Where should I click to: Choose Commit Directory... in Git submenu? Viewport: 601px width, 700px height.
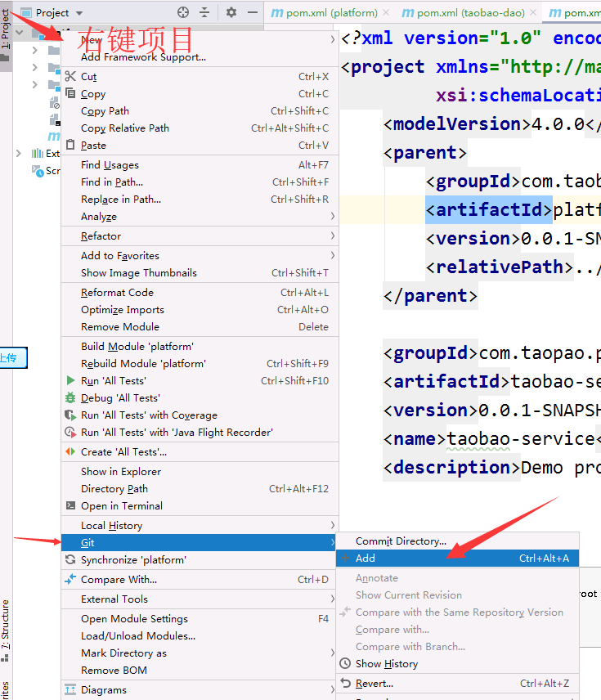pyautogui.click(x=458, y=541)
